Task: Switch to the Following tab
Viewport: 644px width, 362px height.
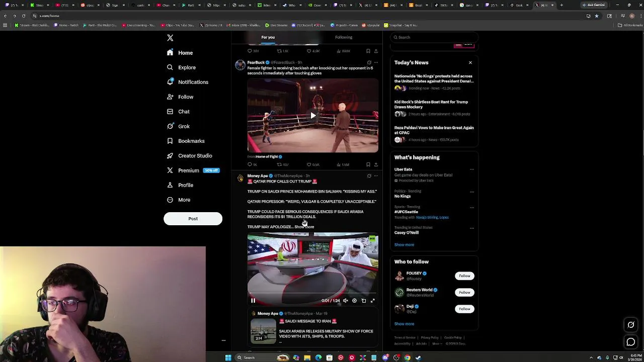Action: coord(344,37)
